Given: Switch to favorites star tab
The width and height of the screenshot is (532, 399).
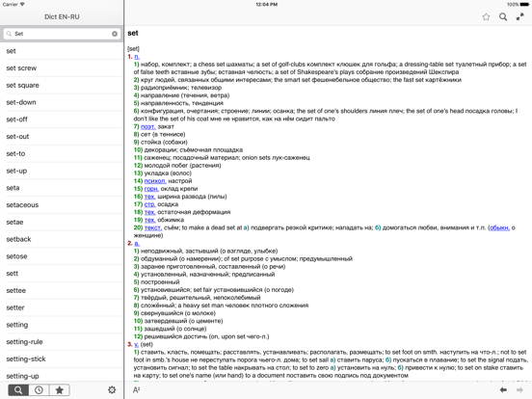Looking at the screenshot, I should (x=60, y=389).
